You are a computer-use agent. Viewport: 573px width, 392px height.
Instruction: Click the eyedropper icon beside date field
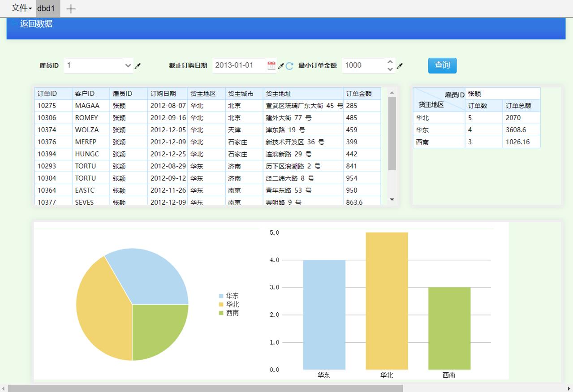pyautogui.click(x=281, y=66)
